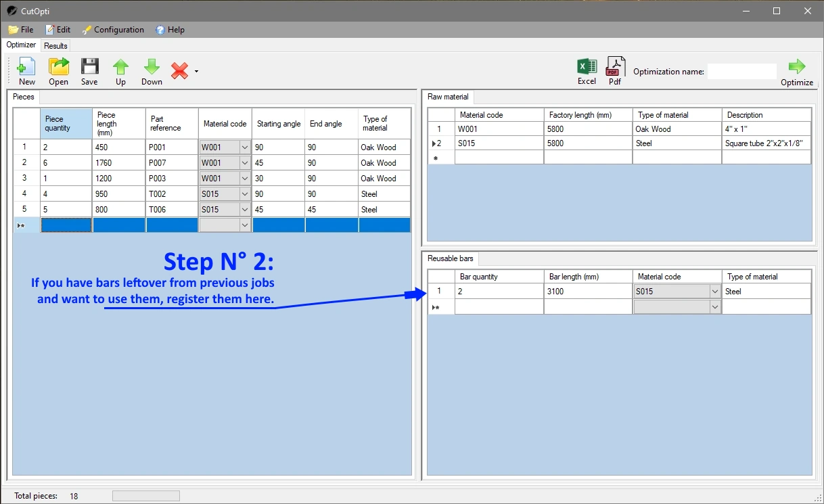Click the Optimization name text field

point(741,72)
